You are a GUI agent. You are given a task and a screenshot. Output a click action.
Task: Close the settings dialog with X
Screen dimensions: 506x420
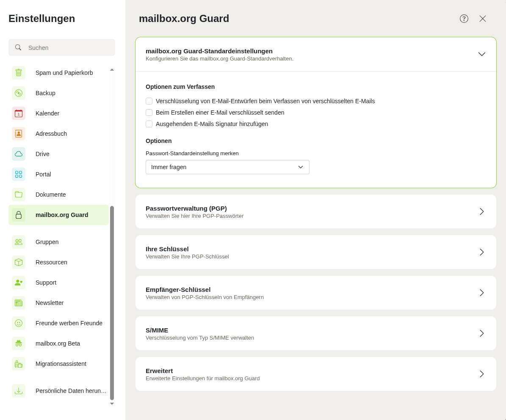point(483,19)
